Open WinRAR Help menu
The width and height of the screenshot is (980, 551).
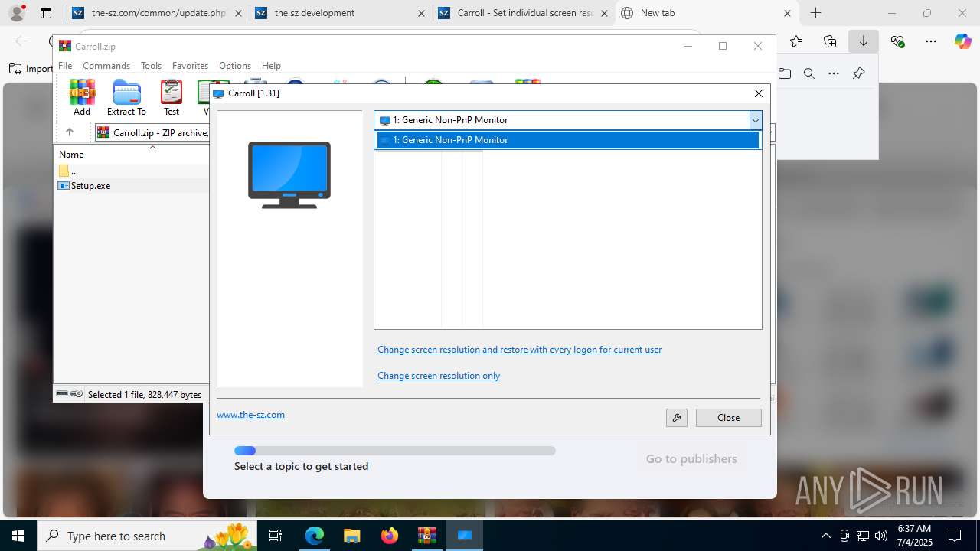click(271, 66)
